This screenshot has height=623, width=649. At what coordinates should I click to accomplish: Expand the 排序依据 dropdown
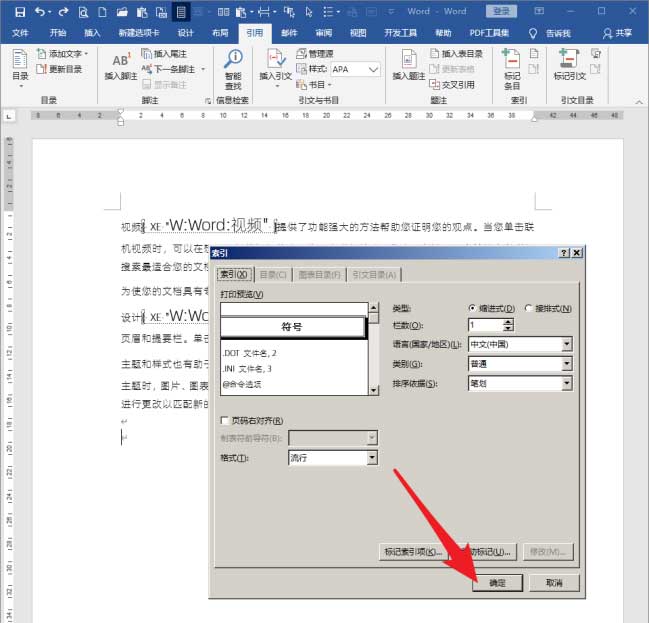click(567, 383)
